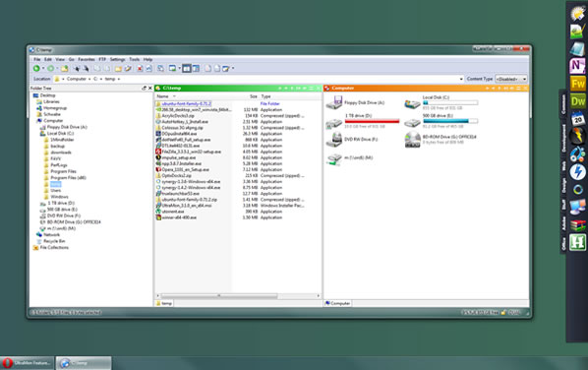Open the calendar dock icon
Viewport: 588px width, 370px height.
click(577, 119)
